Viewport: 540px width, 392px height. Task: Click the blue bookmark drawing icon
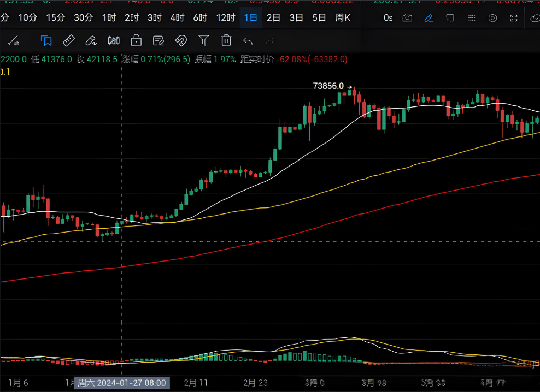coord(46,40)
